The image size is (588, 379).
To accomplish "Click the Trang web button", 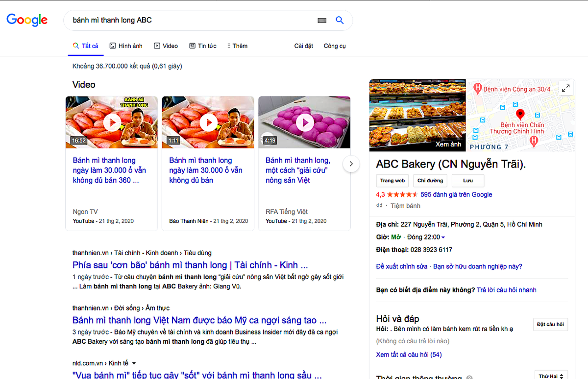I will click(392, 181).
